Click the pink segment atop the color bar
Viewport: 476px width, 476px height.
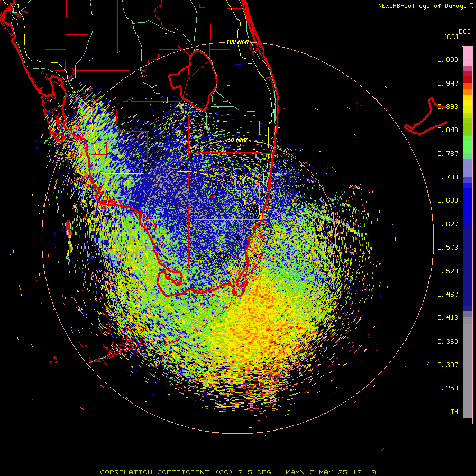pos(467,57)
